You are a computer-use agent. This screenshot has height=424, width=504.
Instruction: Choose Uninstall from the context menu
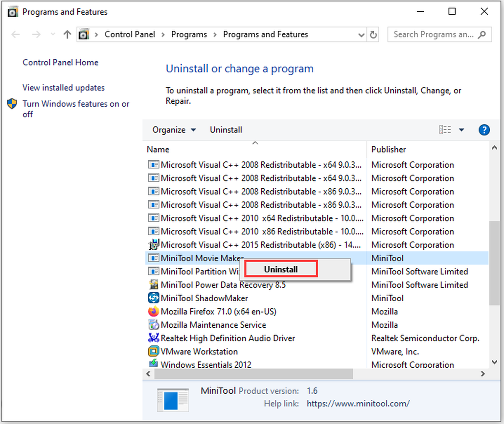pos(281,269)
